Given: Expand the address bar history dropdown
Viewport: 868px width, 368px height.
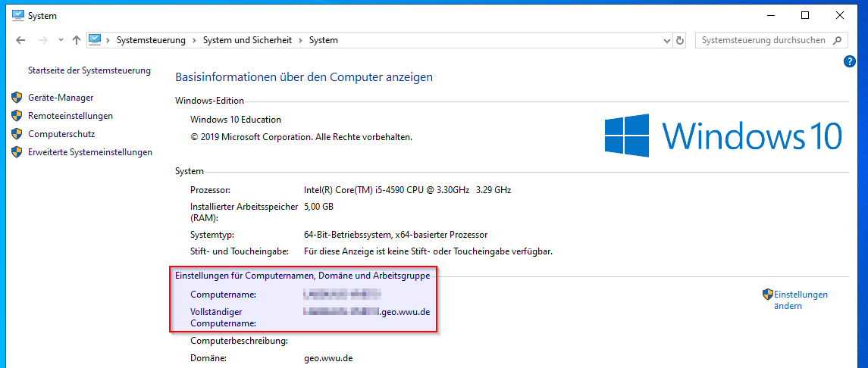Looking at the screenshot, I should click(x=666, y=40).
